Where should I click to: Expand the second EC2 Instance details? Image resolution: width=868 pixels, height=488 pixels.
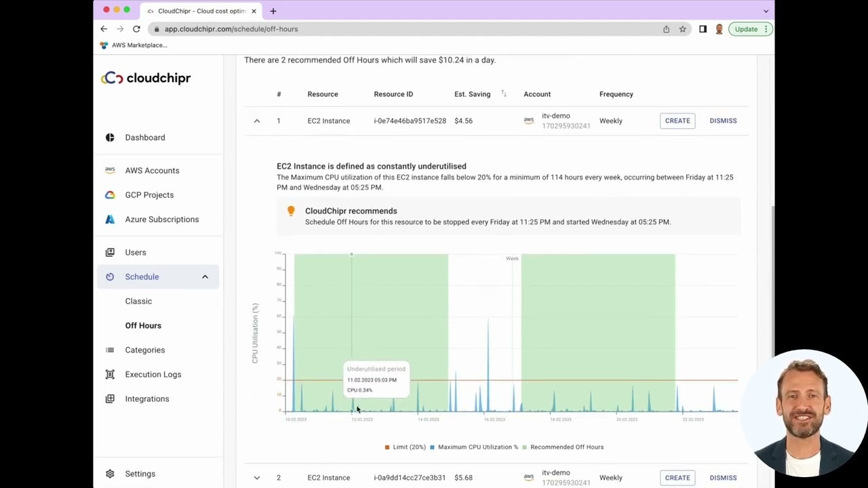click(256, 477)
